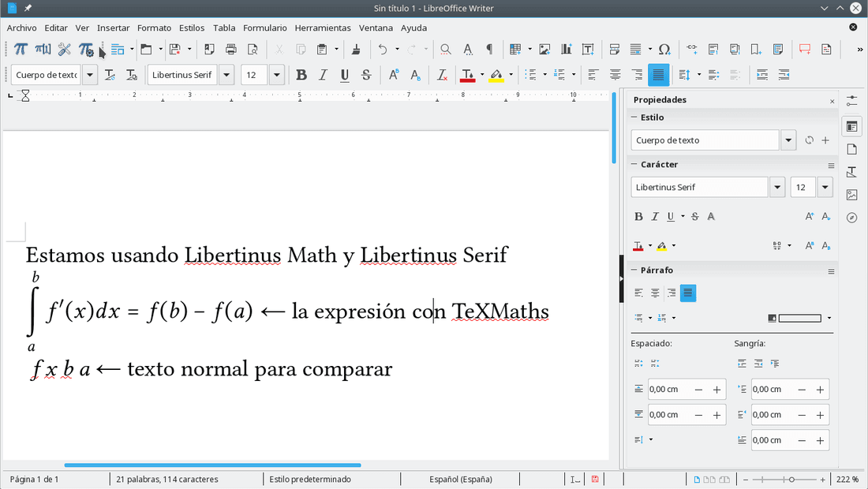Open Print Preview from toolbar
The height and width of the screenshot is (489, 868).
pos(253,49)
